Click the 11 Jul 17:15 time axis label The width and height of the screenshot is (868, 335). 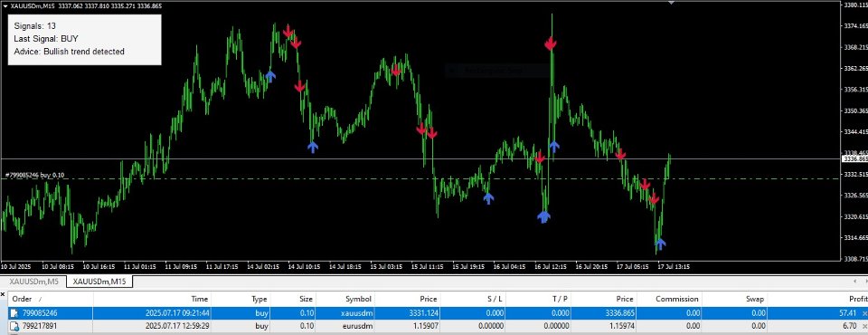(222, 267)
